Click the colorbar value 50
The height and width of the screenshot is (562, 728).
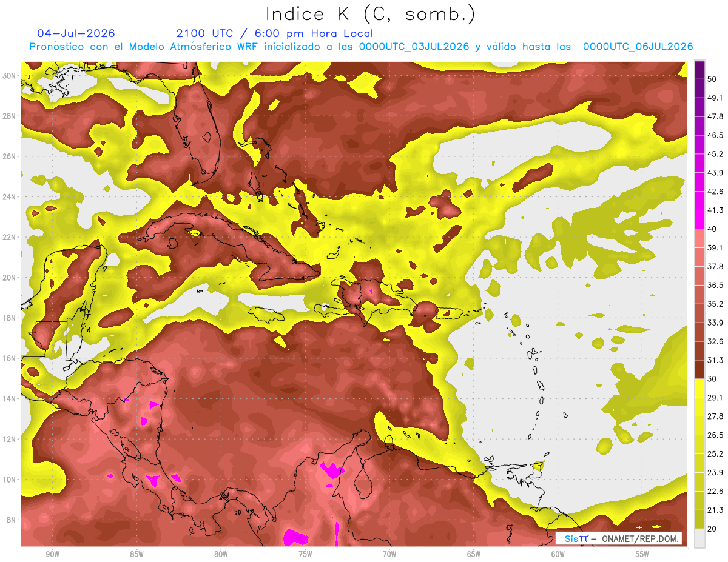pos(712,79)
